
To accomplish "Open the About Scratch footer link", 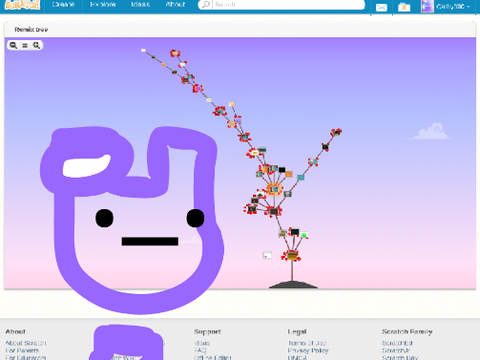I will pos(26,343).
